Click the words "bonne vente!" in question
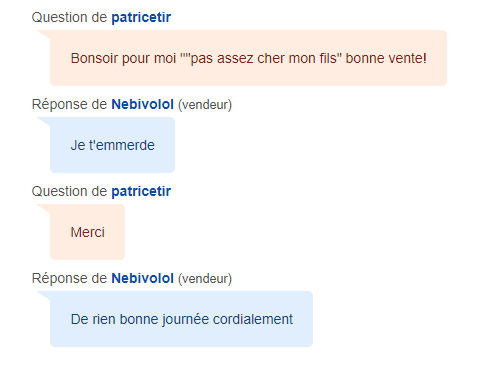Image resolution: width=480 pixels, height=367 pixels. (386, 58)
